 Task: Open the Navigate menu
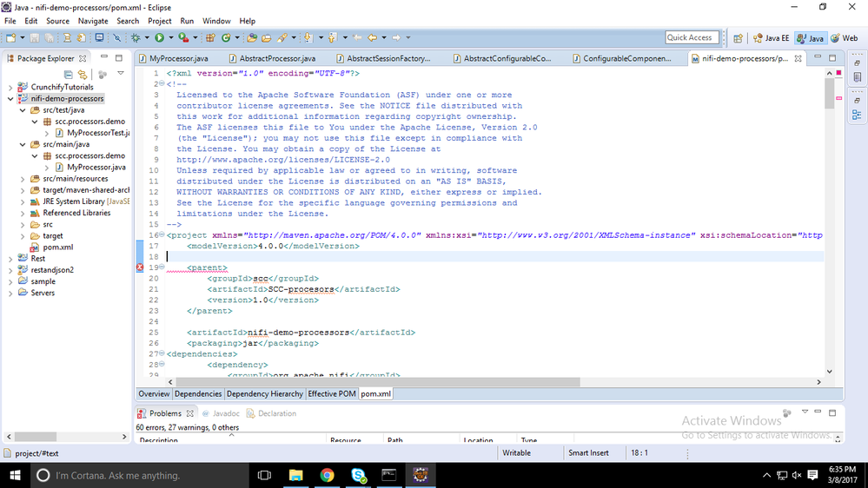point(93,21)
